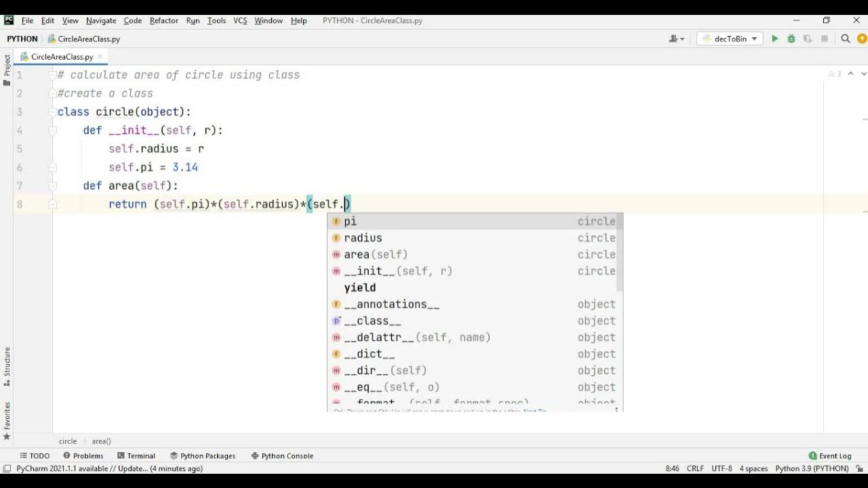
Task: Click the Run with Coverage icon
Action: [x=808, y=39]
